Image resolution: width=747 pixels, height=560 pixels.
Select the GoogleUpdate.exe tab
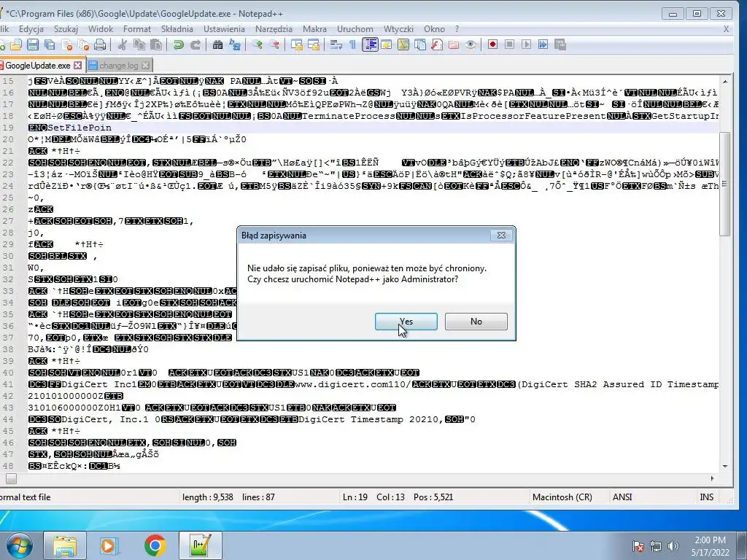pyautogui.click(x=38, y=65)
